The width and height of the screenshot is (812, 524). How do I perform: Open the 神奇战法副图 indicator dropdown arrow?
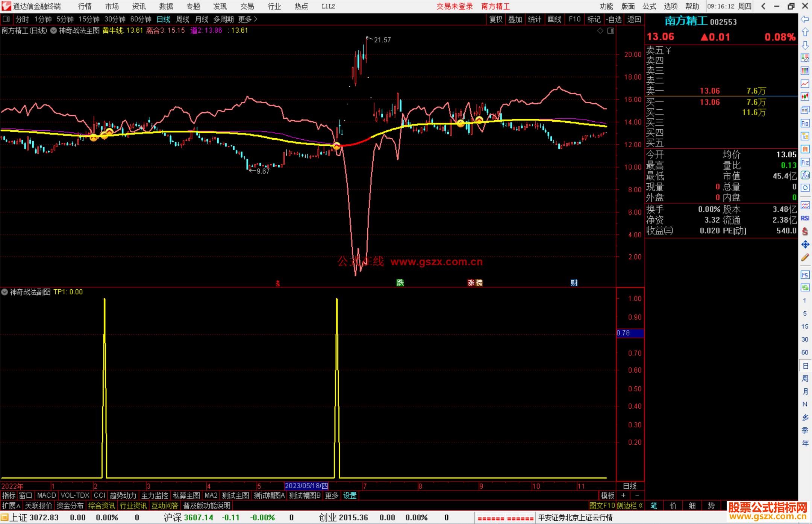tap(5, 292)
